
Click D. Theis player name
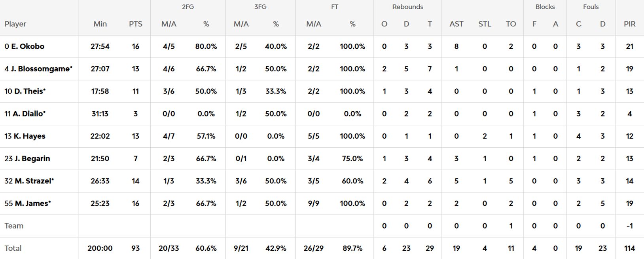tap(30, 91)
